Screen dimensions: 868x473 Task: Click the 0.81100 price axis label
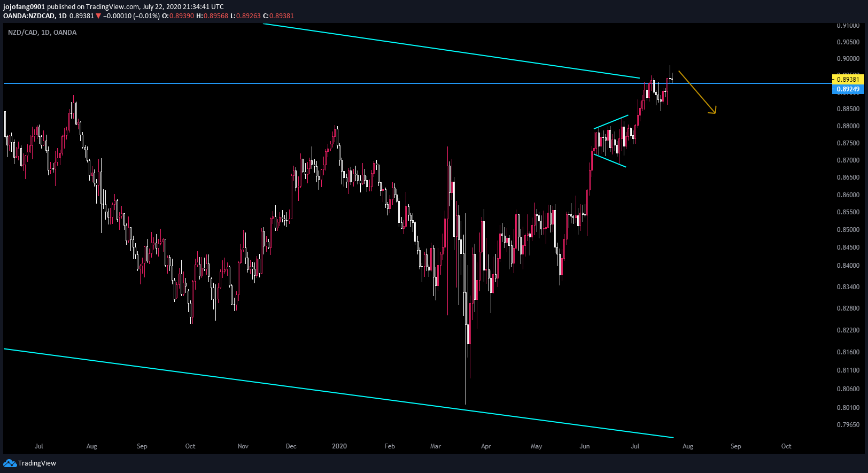pyautogui.click(x=848, y=370)
